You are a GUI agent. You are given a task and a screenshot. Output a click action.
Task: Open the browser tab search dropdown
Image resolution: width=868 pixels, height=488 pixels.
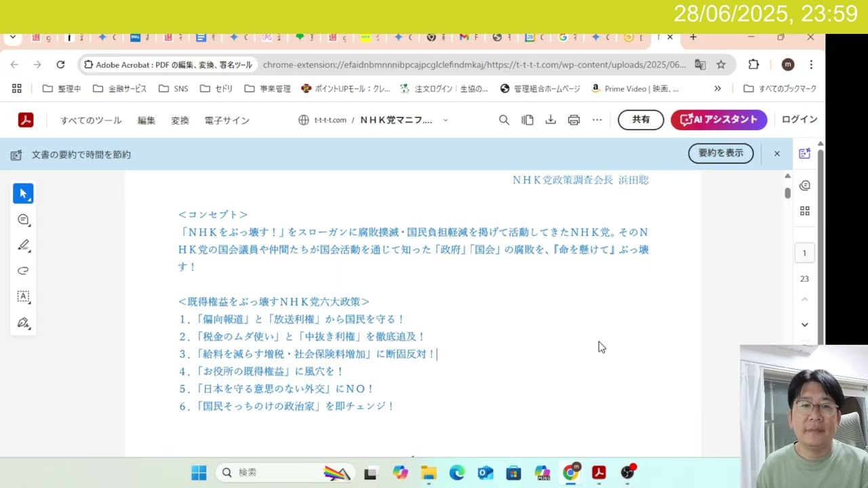click(x=12, y=37)
